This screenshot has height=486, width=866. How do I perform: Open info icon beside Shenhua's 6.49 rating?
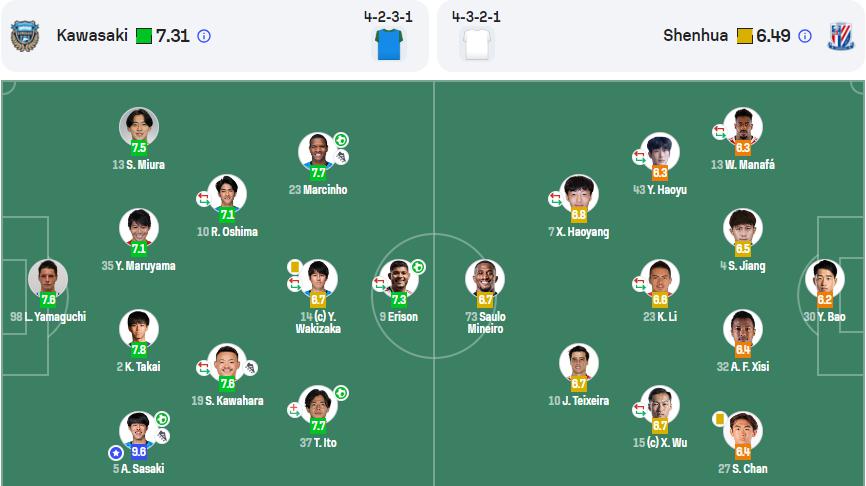805,36
